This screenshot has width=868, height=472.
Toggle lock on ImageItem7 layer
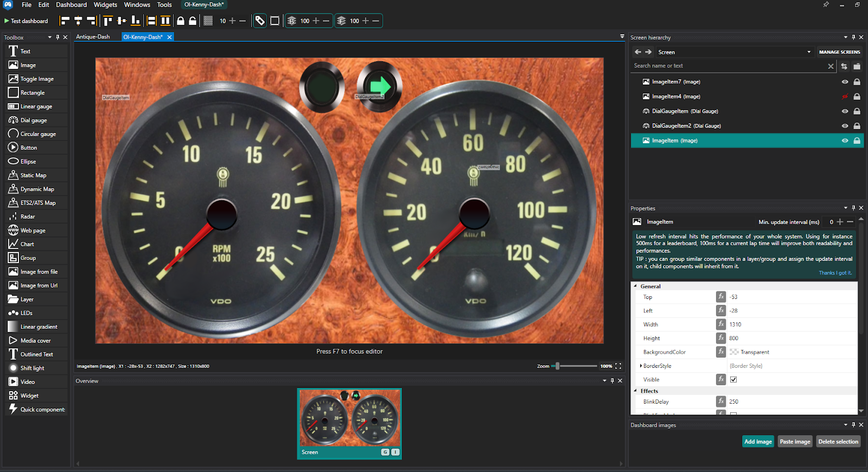pyautogui.click(x=857, y=82)
